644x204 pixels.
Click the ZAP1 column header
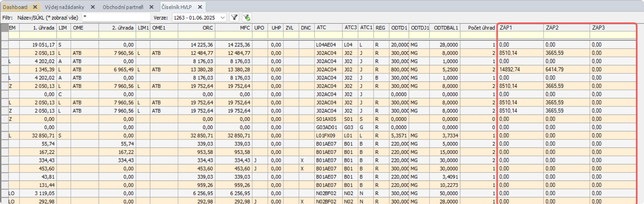(520, 28)
